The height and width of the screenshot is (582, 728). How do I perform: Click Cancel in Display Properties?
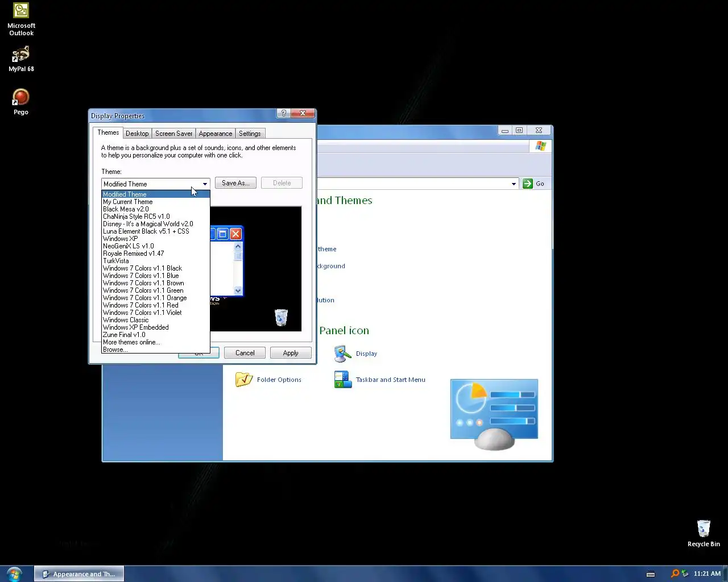point(245,353)
